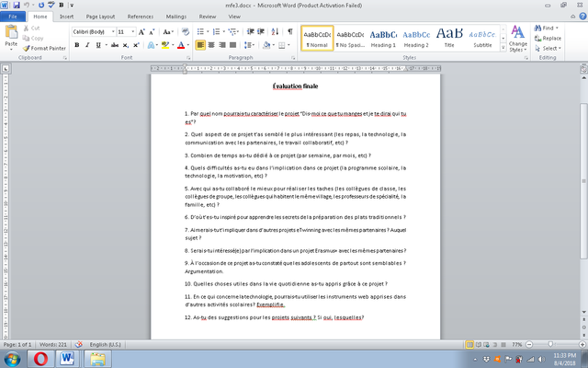Open File Explorer from taskbar
The height and width of the screenshot is (368, 588).
(97, 359)
